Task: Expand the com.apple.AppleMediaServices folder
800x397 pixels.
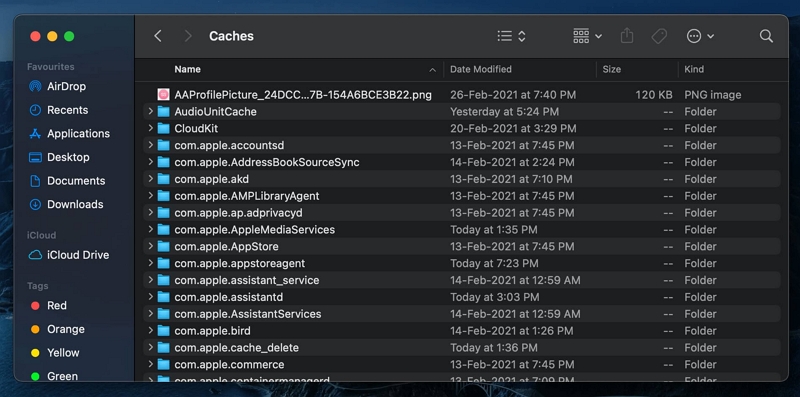Action: pos(151,229)
